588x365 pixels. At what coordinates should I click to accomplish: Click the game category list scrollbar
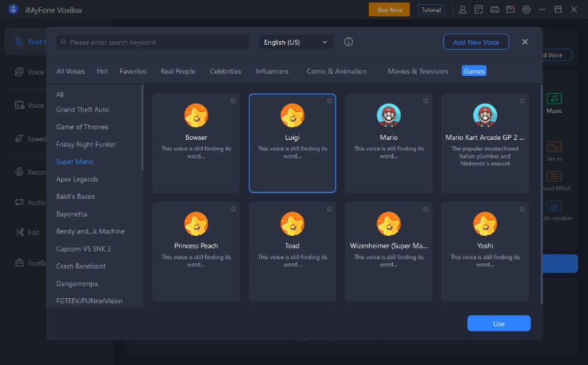142,128
